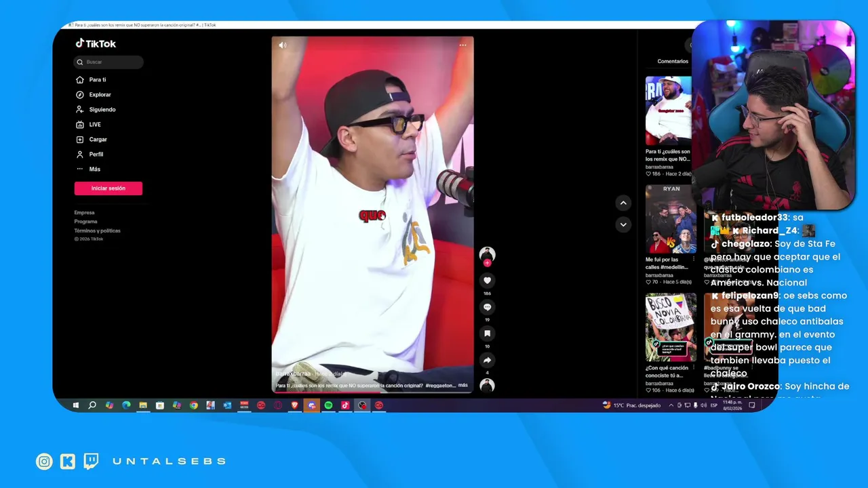868x488 pixels.
Task: Click the barraxbarraa username on video
Action: (293, 373)
